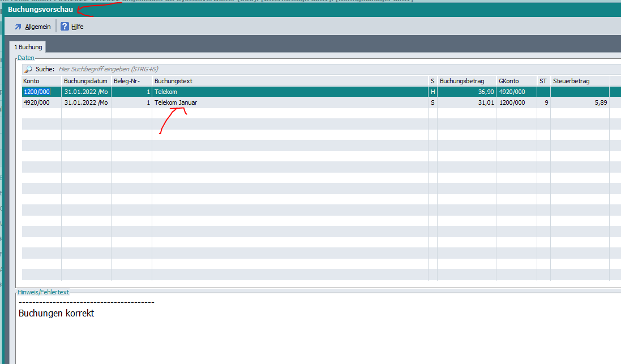Select the 'Telekom Januar' booking text cell
The height and width of the screenshot is (364, 621).
coord(176,102)
